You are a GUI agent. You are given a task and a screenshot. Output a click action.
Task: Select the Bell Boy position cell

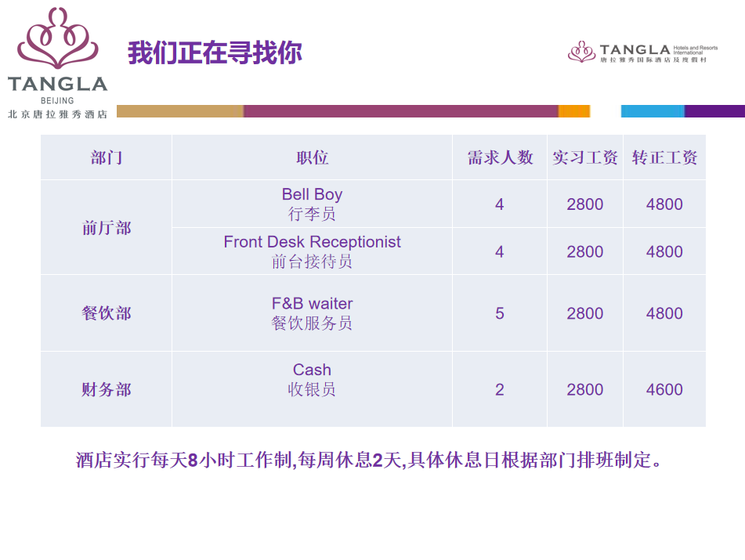click(x=312, y=204)
